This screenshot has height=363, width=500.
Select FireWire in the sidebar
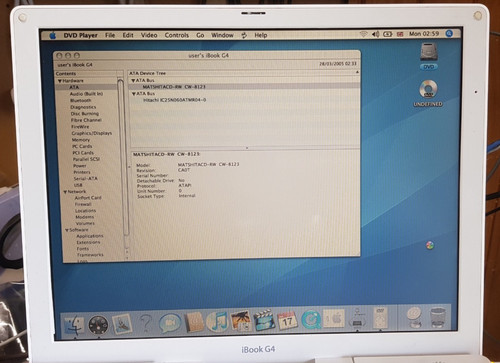[x=80, y=127]
